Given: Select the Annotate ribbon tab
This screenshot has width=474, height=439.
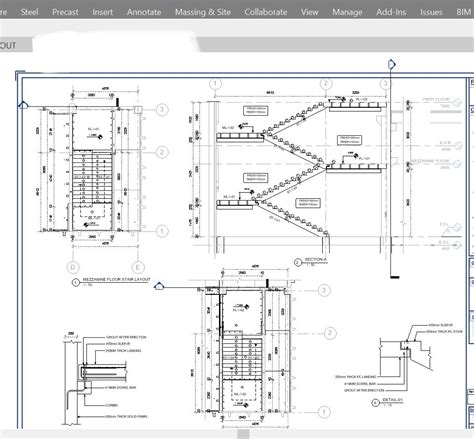Looking at the screenshot, I should click(144, 12).
